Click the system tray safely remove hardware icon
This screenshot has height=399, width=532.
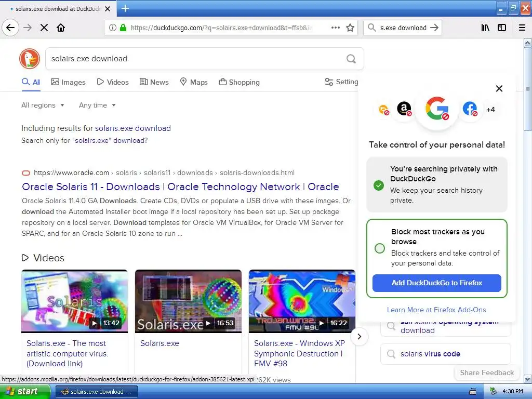[x=494, y=391]
